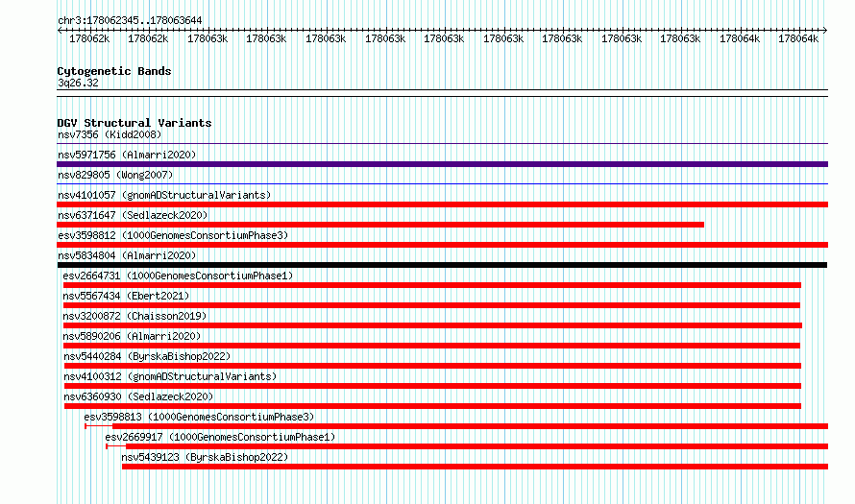This screenshot has height=504, width=855.
Task: Click the thin blue line under nsv7356
Action: coord(442,144)
